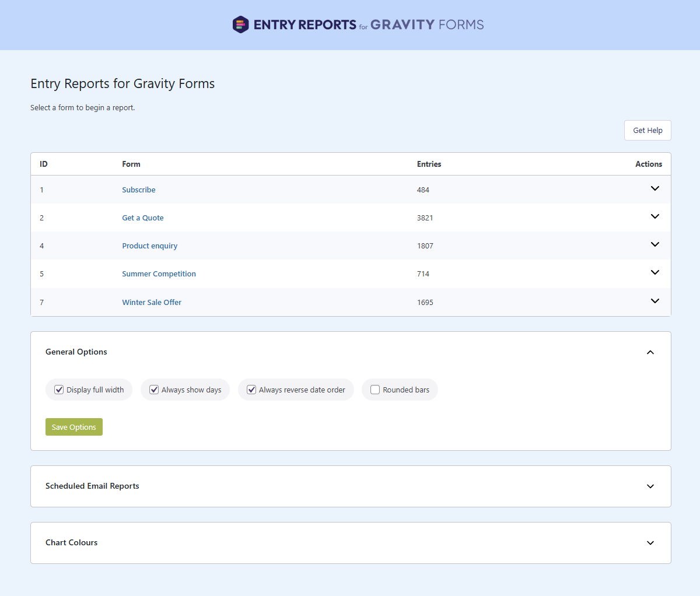The image size is (700, 596).
Task: Collapse the General Options panel
Action: tap(650, 352)
